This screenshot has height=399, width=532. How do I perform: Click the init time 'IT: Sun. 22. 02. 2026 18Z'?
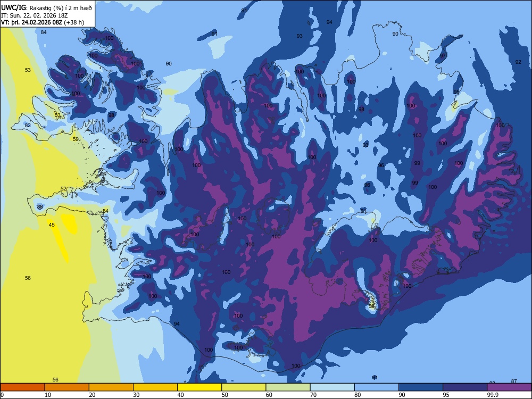35,15
